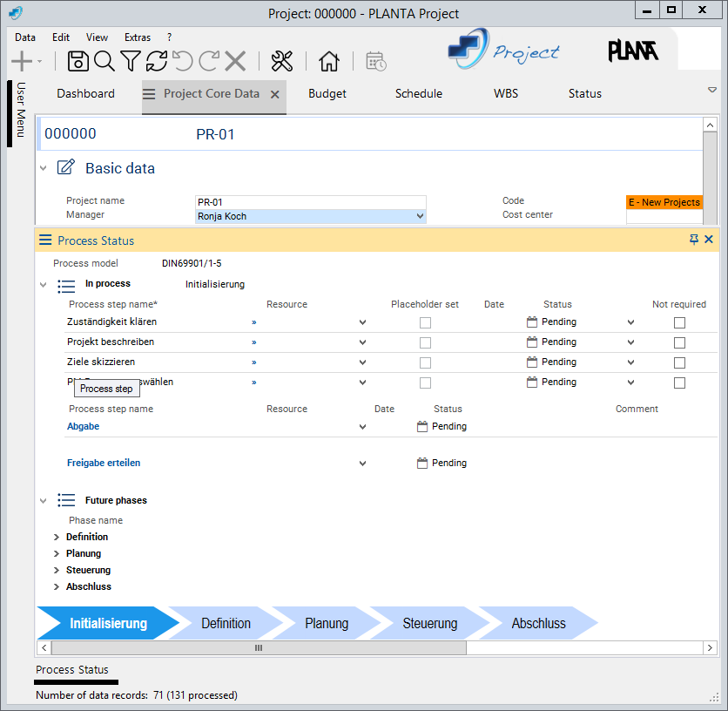Open link arrows for Zuständigkeit klären
The image size is (728, 711).
pos(254,322)
